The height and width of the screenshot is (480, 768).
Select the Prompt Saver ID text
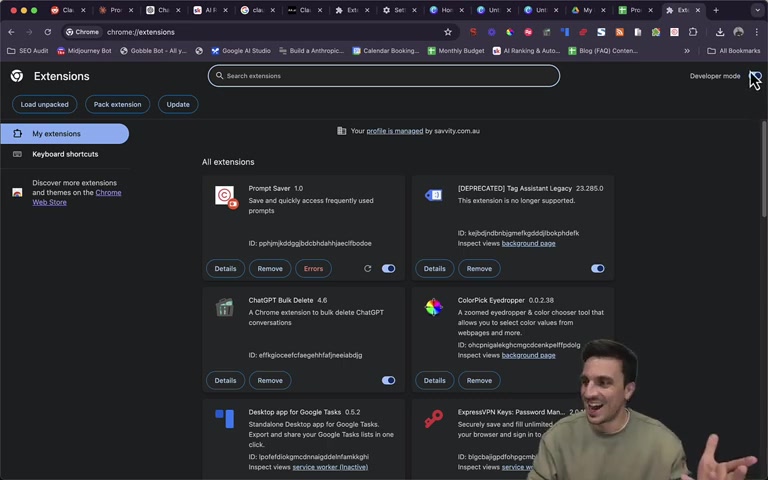click(310, 243)
